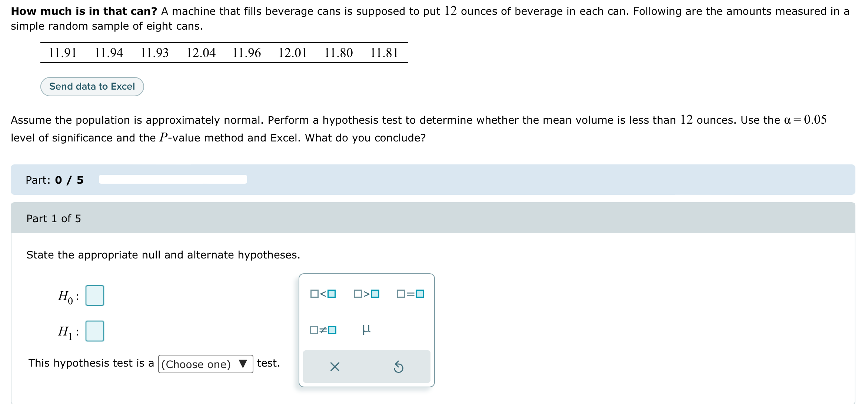Collapse the symbol palette panel

point(335,366)
